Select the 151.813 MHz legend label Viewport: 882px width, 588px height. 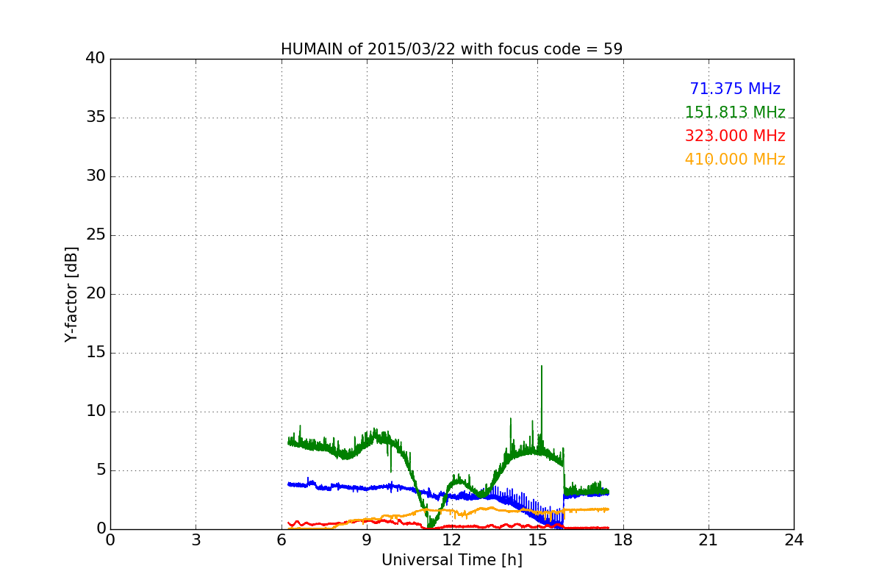click(735, 112)
